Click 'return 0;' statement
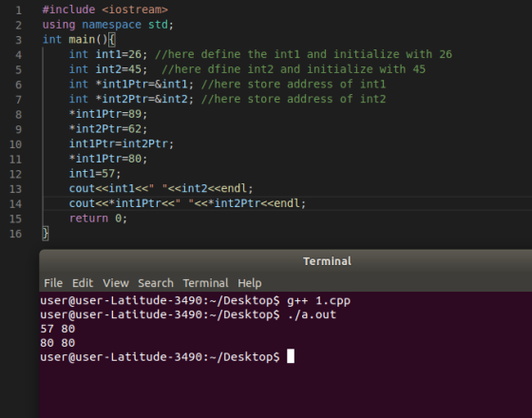This screenshot has height=418, width=532. pos(99,218)
